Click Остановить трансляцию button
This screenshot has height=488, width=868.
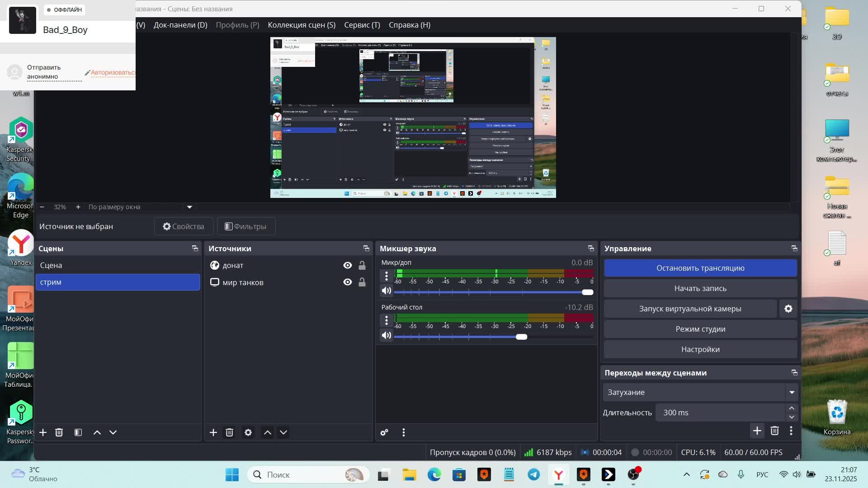700,268
